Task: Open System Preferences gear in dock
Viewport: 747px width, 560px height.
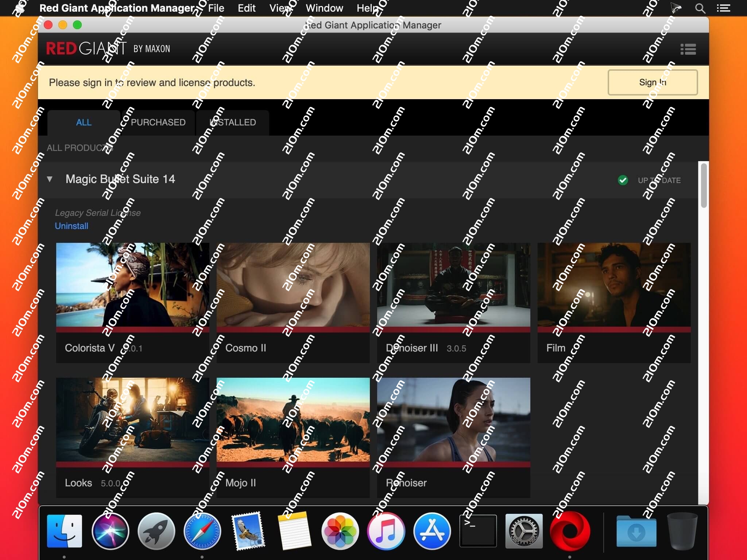Action: (524, 531)
